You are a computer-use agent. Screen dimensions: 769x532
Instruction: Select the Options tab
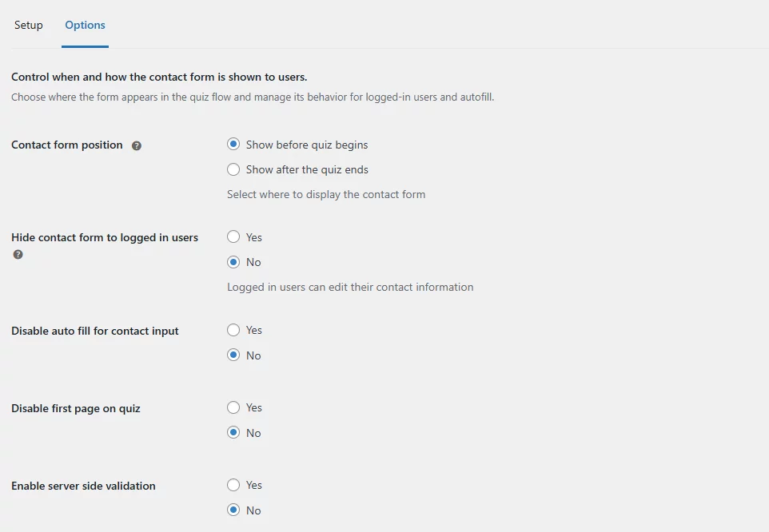click(x=84, y=25)
